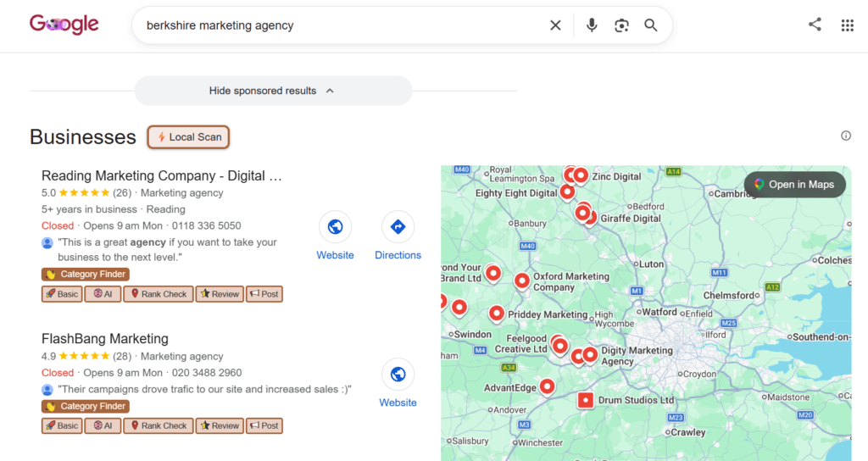Start voice search via microphone icon
This screenshot has height=461, width=868.
pos(592,25)
